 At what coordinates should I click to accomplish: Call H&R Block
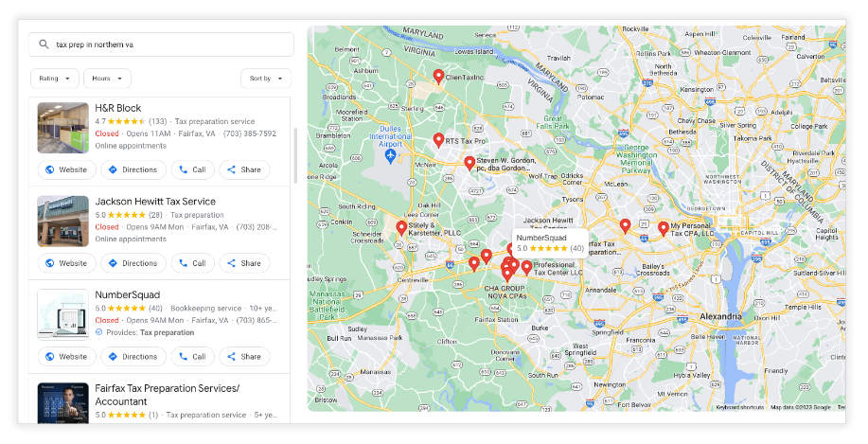pyautogui.click(x=193, y=170)
